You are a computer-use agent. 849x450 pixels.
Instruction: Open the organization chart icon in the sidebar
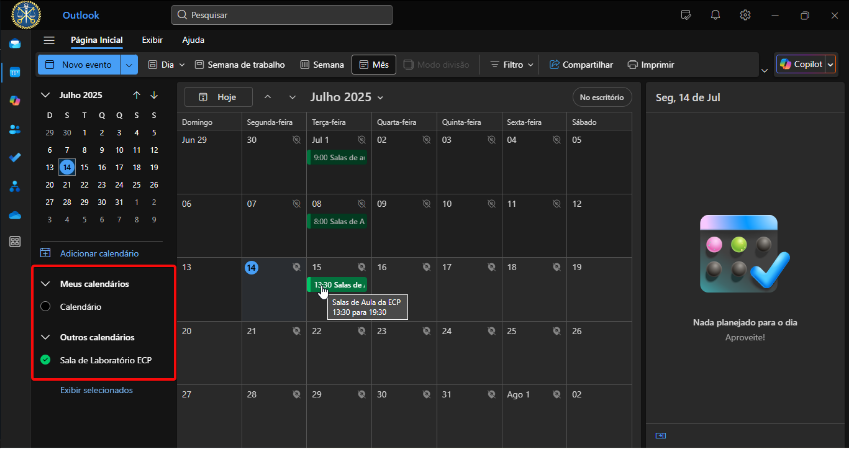coord(15,186)
